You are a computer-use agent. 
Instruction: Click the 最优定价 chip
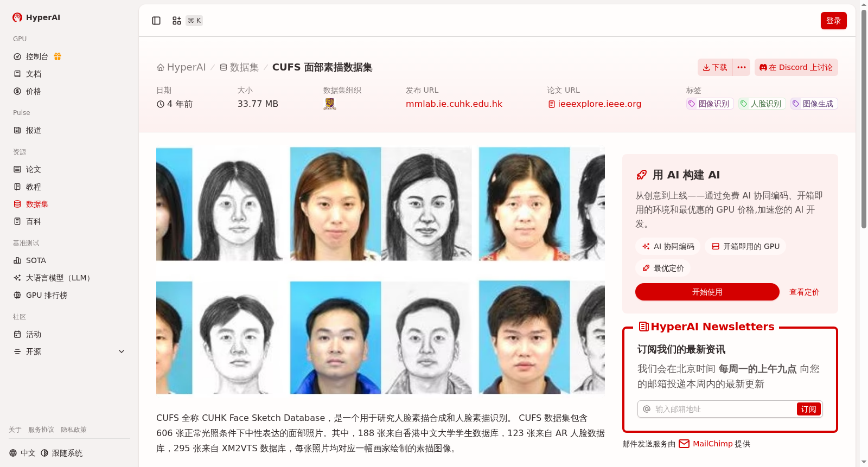[x=663, y=268]
